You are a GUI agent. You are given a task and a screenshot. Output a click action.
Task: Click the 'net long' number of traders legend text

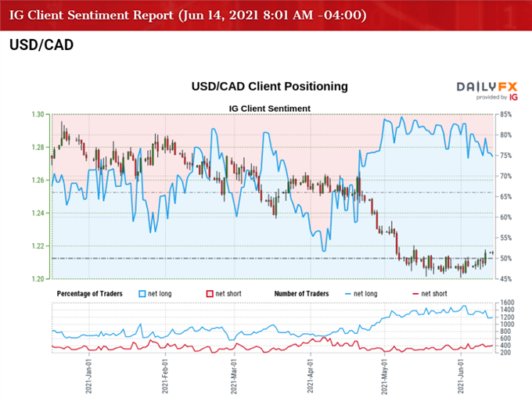click(x=365, y=294)
